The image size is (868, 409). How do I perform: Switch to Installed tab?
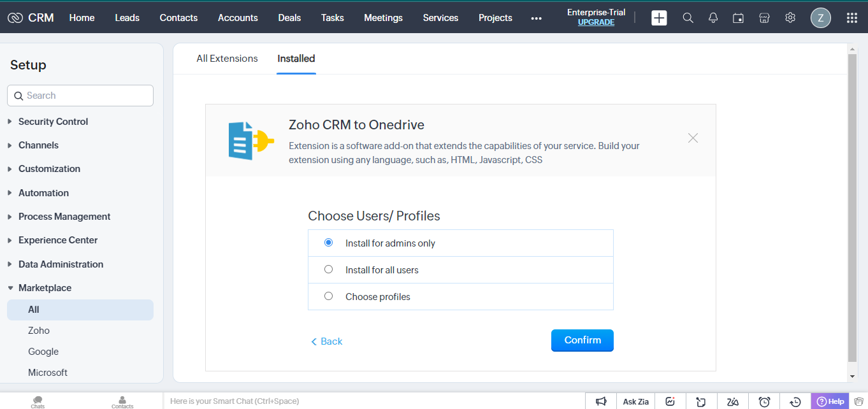[296, 59]
